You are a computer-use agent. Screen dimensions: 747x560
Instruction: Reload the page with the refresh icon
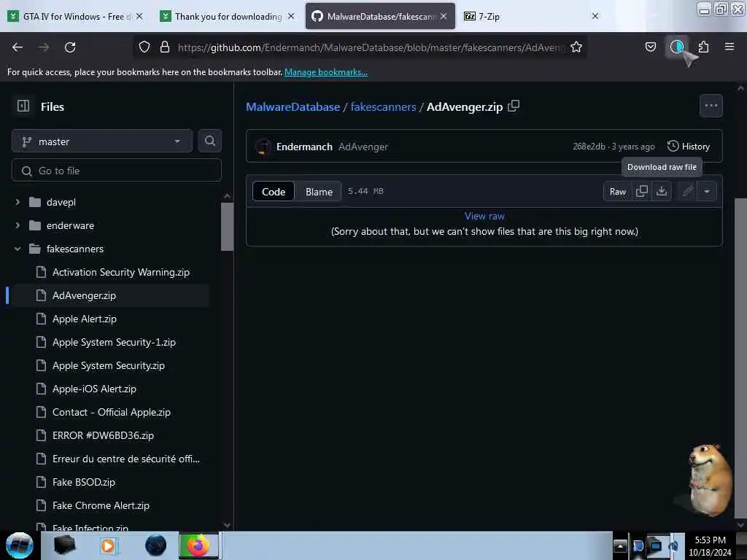pyautogui.click(x=70, y=47)
